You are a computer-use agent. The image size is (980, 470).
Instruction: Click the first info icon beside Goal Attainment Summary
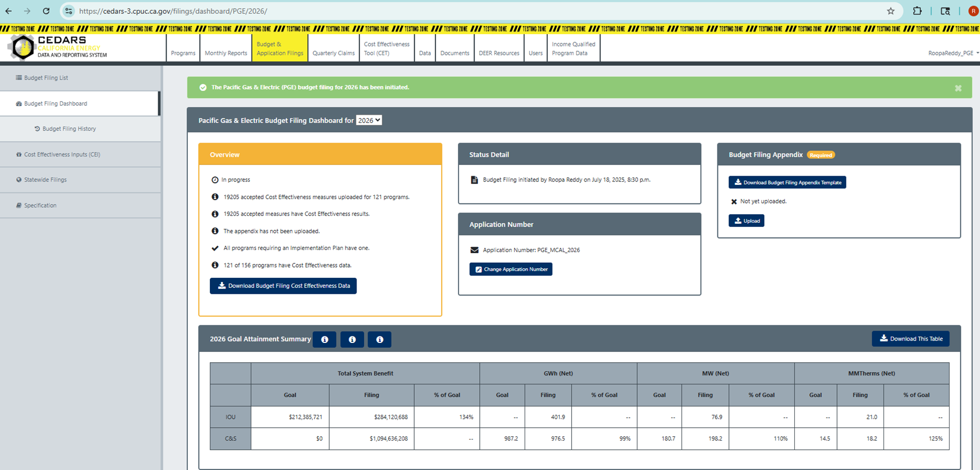click(325, 339)
